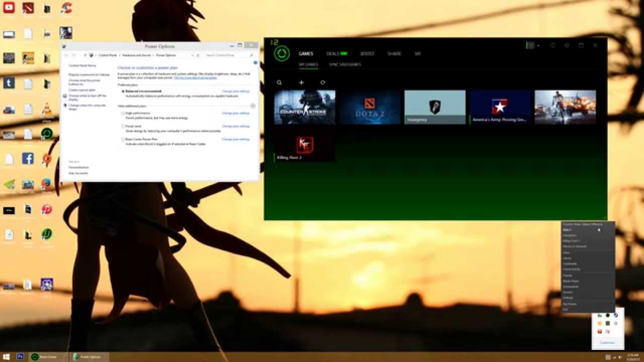Open the Personalization link under See also
The height and width of the screenshot is (362, 644).
78,167
